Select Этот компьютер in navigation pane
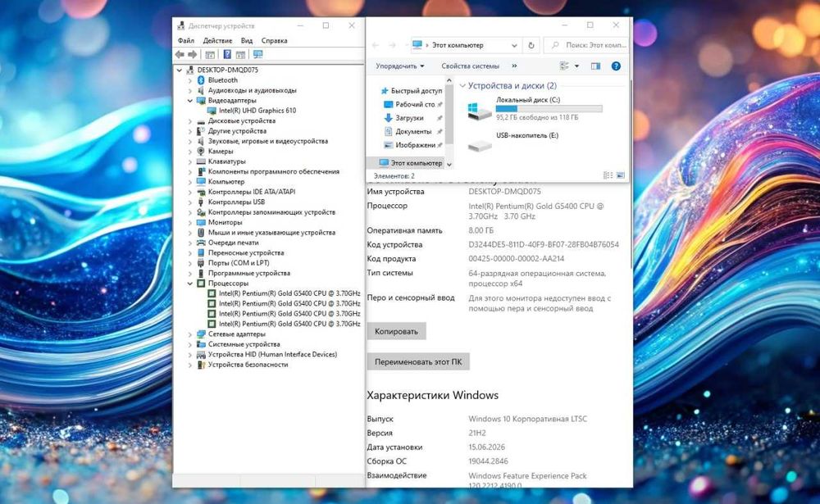Image resolution: width=820 pixels, height=504 pixels. [417, 163]
